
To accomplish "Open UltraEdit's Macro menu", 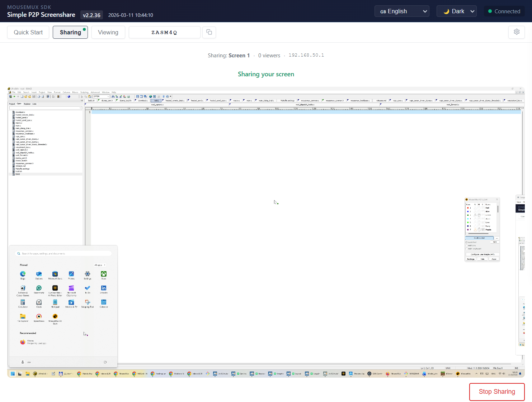I will click(x=75, y=92).
